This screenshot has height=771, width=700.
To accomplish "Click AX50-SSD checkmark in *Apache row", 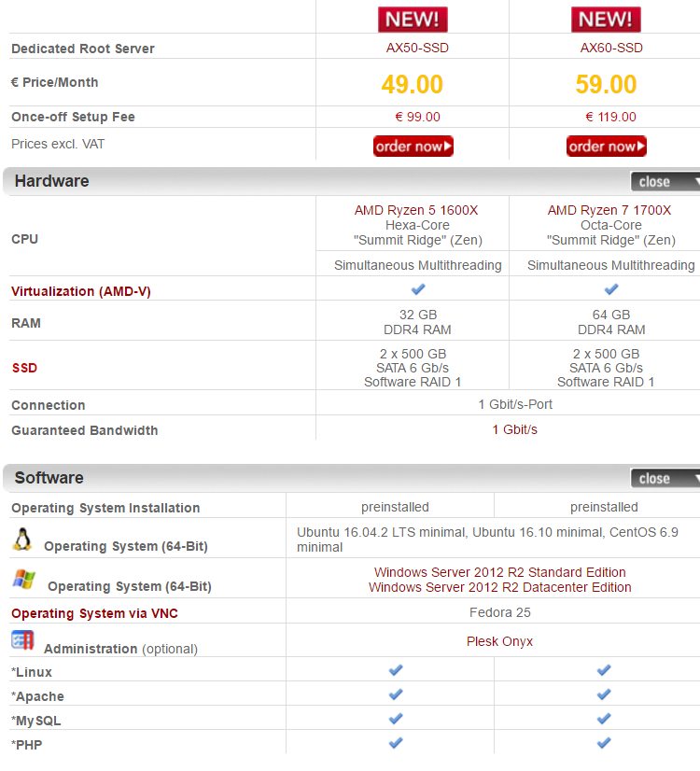I will pyautogui.click(x=396, y=694).
